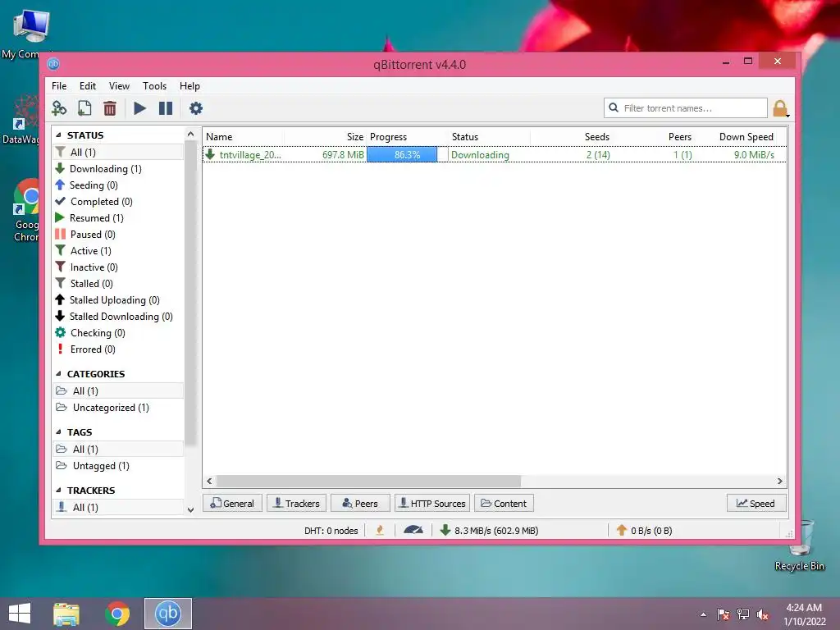Filter by Completed (0) status

pos(118,202)
